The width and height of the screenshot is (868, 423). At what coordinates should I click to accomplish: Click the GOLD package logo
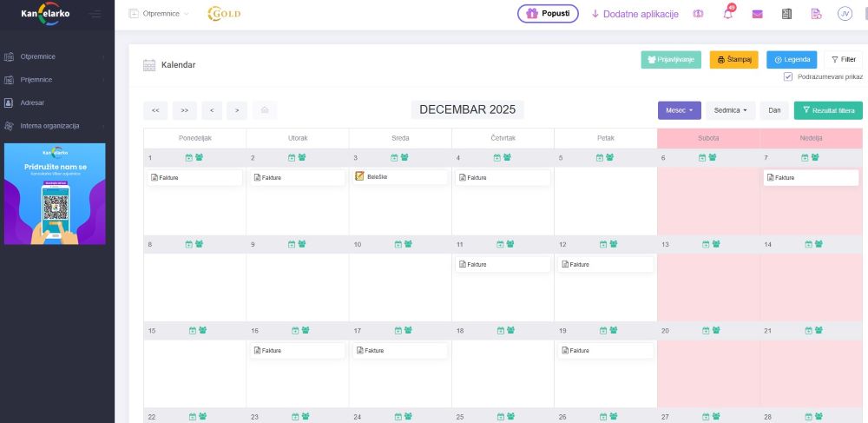pyautogui.click(x=224, y=14)
